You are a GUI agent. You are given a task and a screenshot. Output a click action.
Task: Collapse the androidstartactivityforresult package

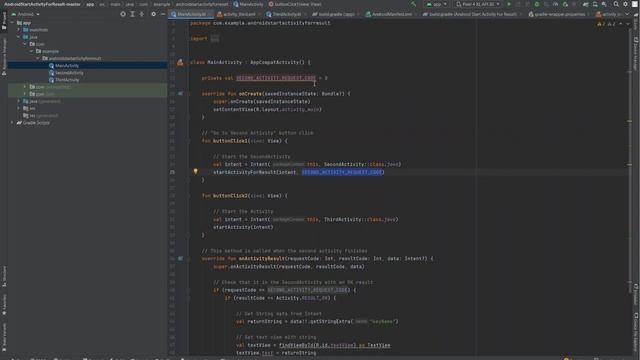click(38, 58)
